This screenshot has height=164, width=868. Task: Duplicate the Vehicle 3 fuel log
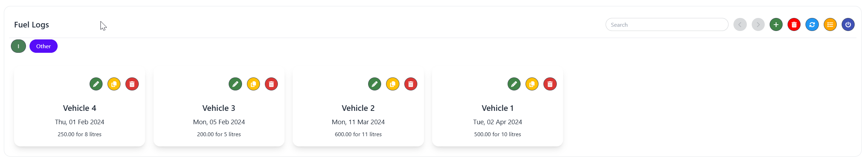tap(253, 84)
